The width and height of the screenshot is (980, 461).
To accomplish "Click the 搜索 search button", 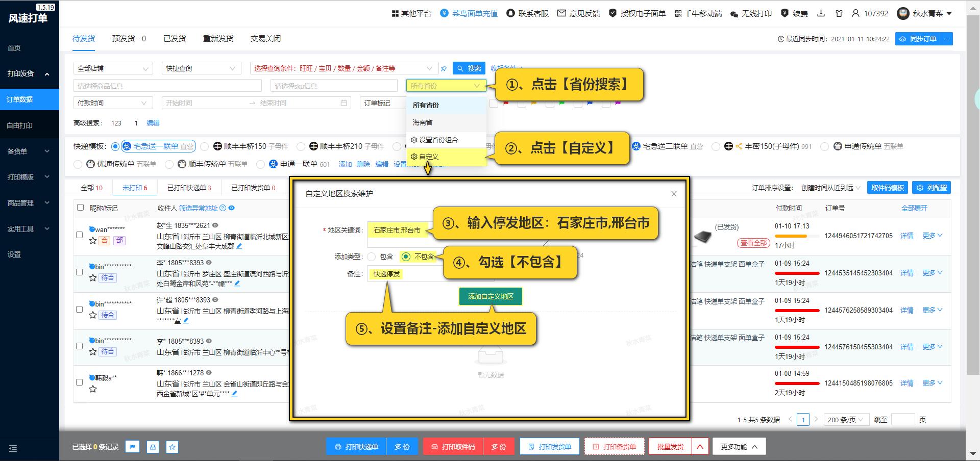I will click(x=469, y=68).
